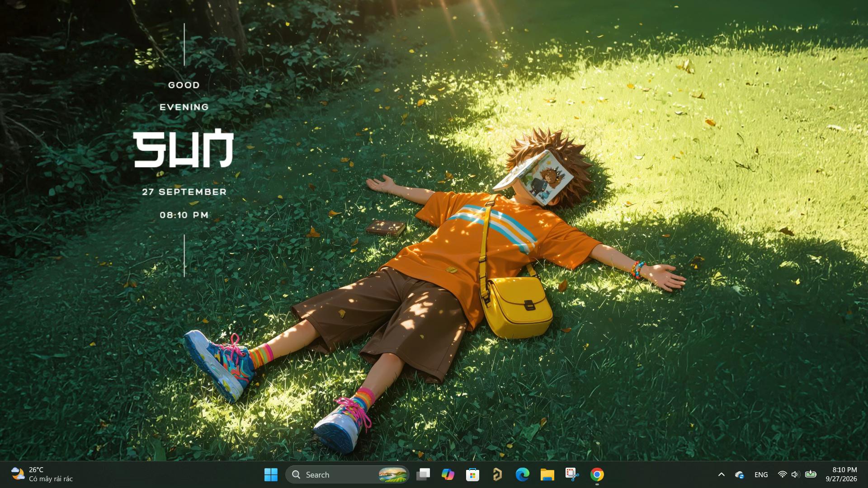Open Microsoft Store from the taskbar
868x488 pixels.
coord(472,474)
